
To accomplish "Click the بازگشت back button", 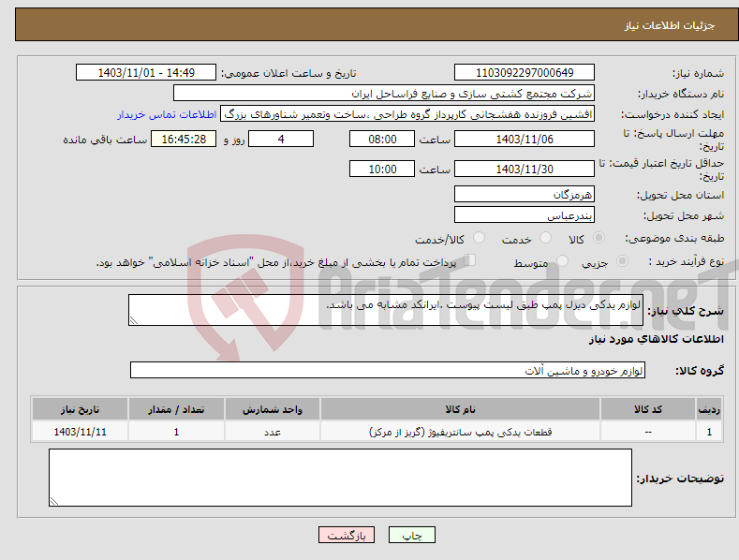I will tap(347, 535).
